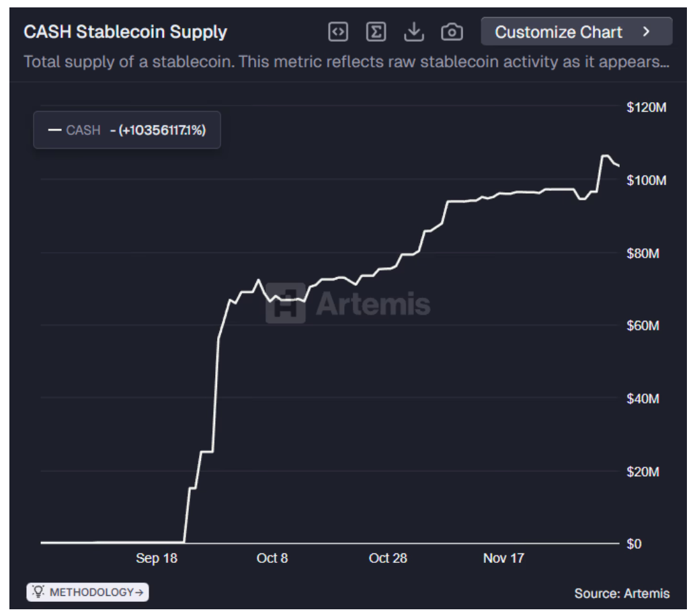Click the Oct 28 date label
Screen dimensions: 695x616
click(x=388, y=558)
